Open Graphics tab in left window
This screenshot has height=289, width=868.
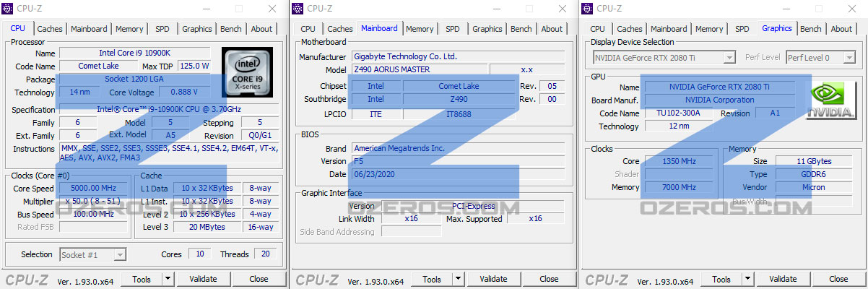click(x=197, y=29)
